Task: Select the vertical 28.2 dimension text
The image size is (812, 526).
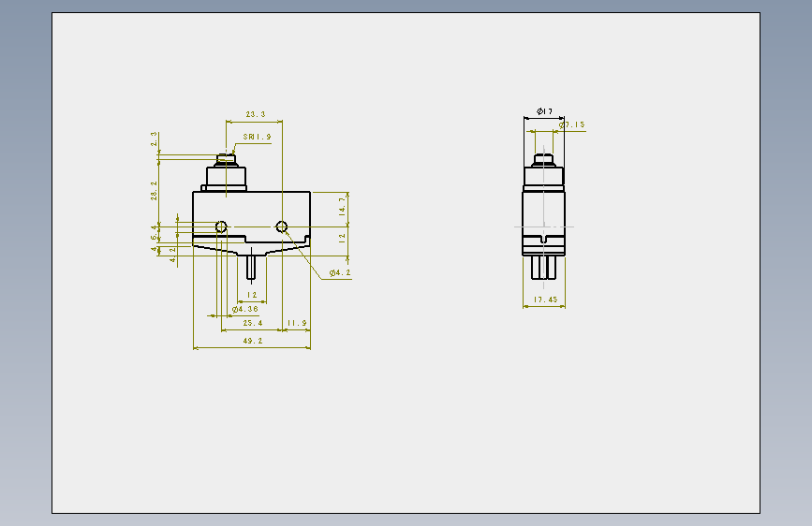Action: [x=154, y=191]
